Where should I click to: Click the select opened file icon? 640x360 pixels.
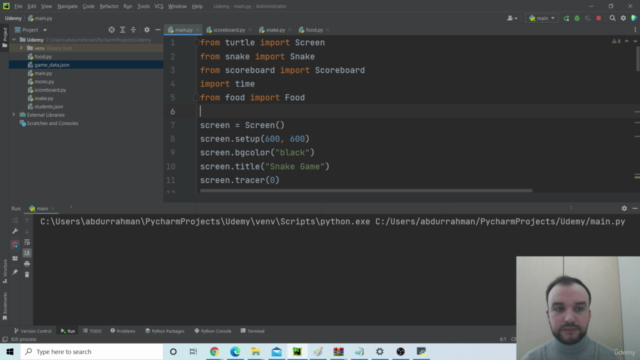tap(111, 30)
